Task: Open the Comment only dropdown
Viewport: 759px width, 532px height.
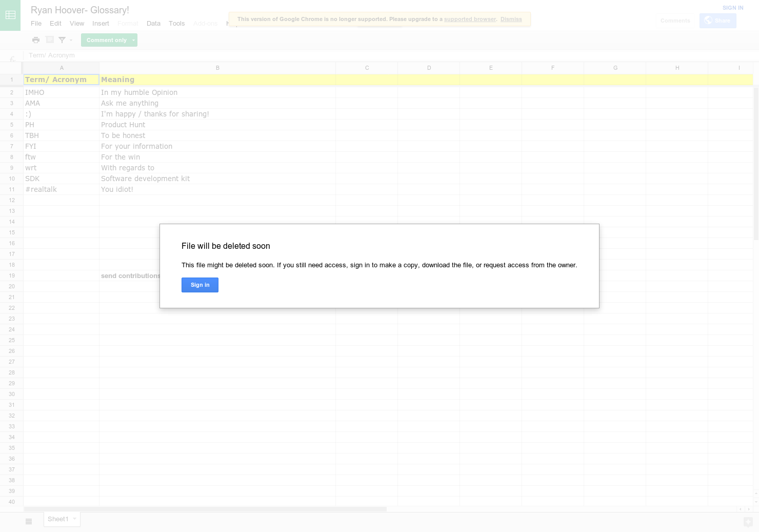Action: (109, 40)
